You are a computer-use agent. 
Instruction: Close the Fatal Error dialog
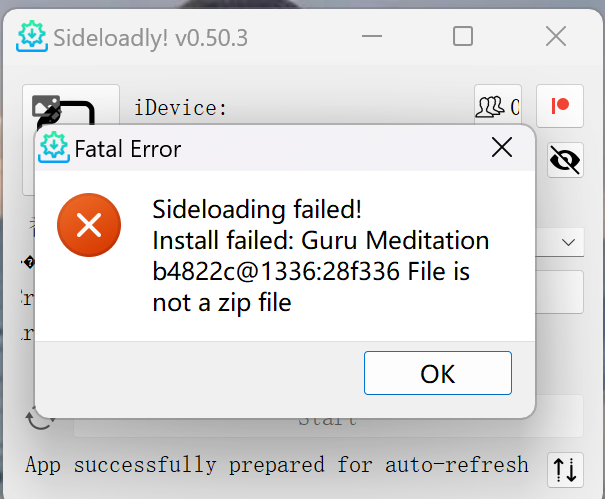click(502, 149)
